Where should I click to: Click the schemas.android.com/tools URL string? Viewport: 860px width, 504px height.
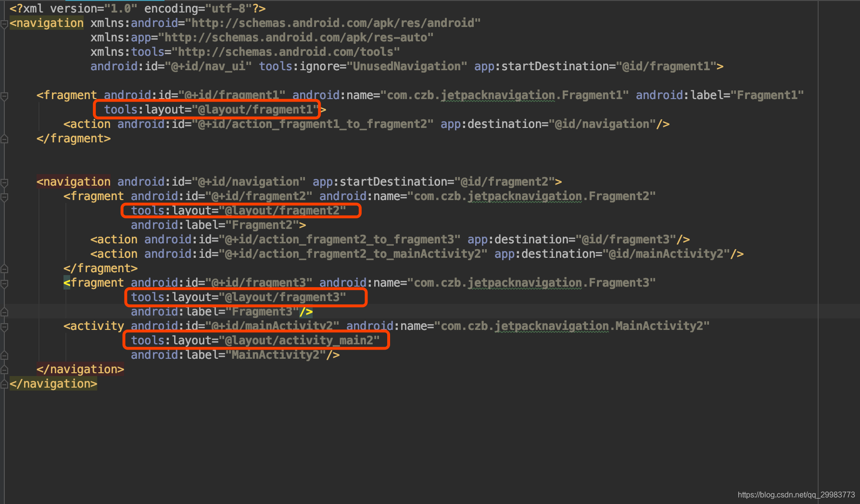pos(286,52)
